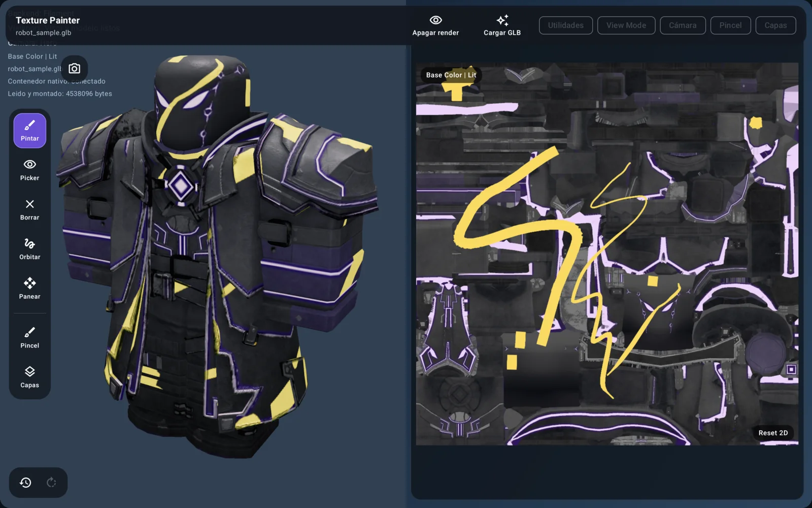Switch to the Orbitar tool

pos(29,249)
